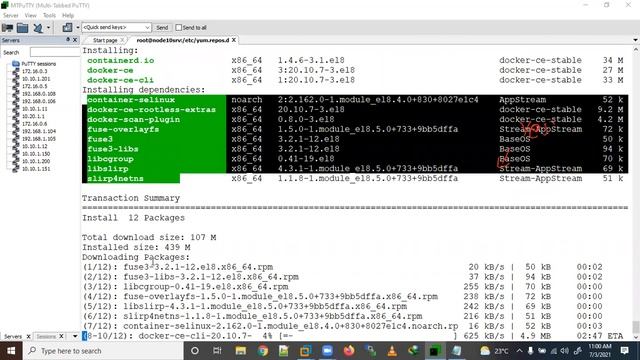640x360 pixels.
Task: Open File Explorer from the taskbar
Action: click(240, 351)
